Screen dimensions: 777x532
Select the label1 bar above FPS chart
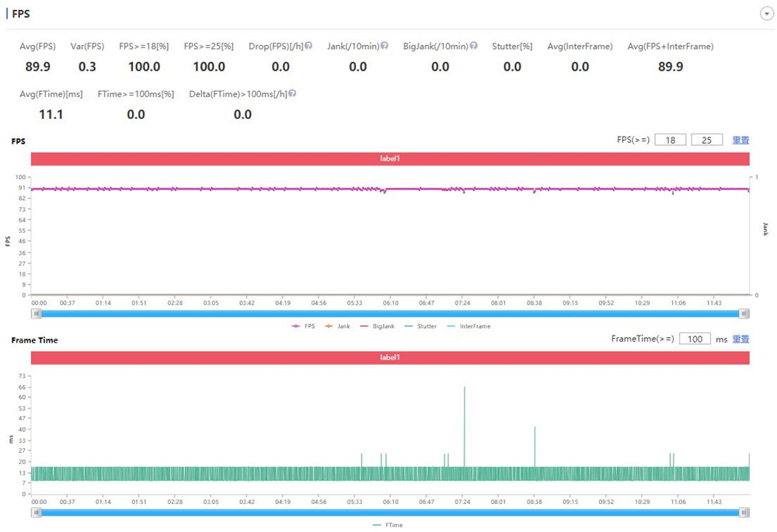tap(390, 158)
